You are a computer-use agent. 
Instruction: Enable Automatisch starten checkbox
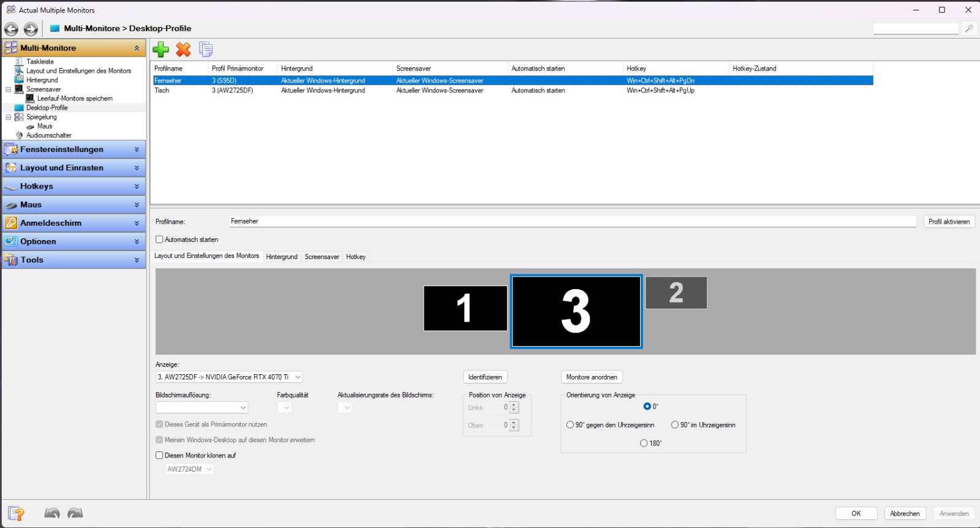[x=159, y=239]
